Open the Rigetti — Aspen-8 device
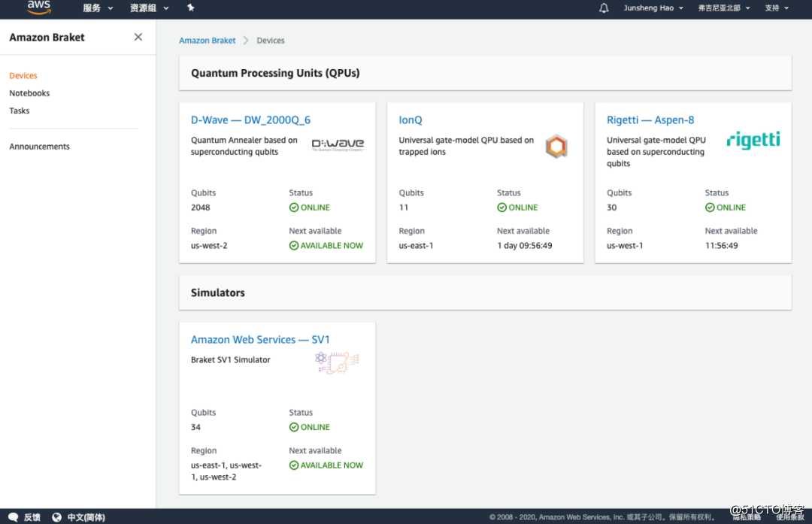Image resolution: width=812 pixels, height=524 pixels. point(650,120)
